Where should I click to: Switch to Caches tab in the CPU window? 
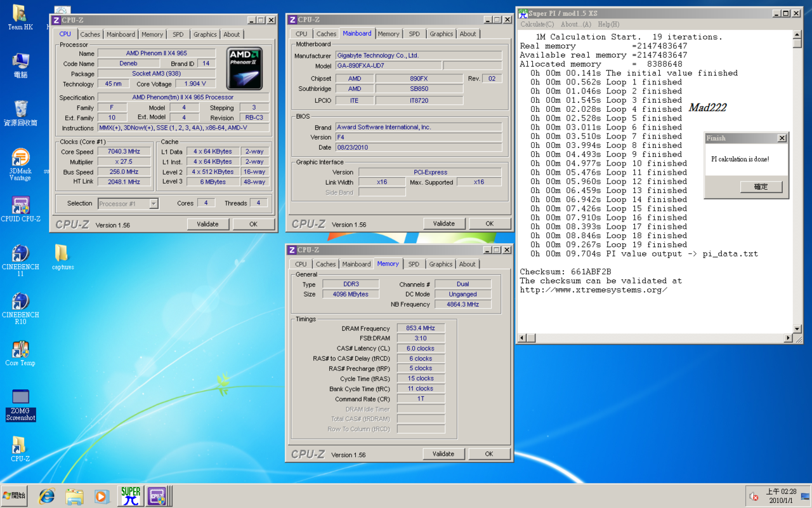(90, 34)
